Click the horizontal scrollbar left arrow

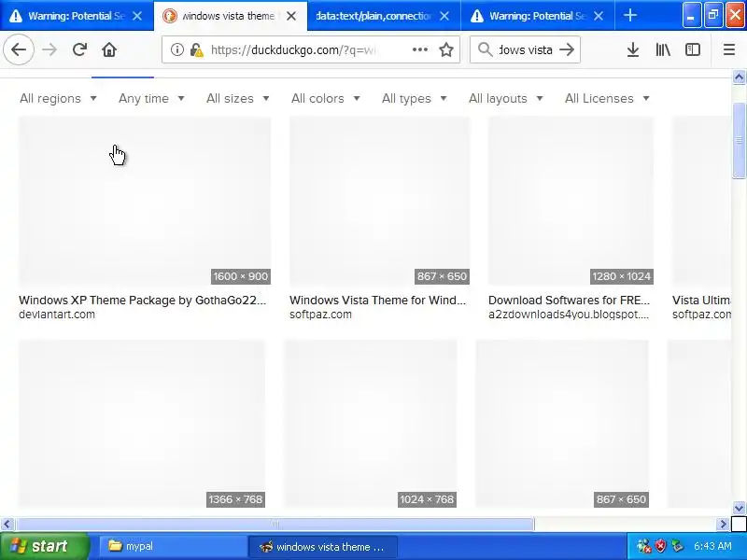coord(7,525)
